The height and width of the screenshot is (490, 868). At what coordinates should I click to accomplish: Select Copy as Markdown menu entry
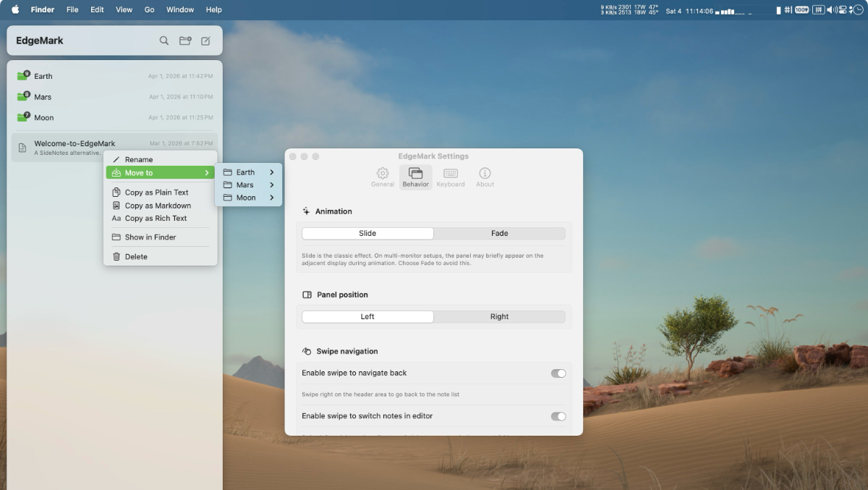(x=158, y=206)
